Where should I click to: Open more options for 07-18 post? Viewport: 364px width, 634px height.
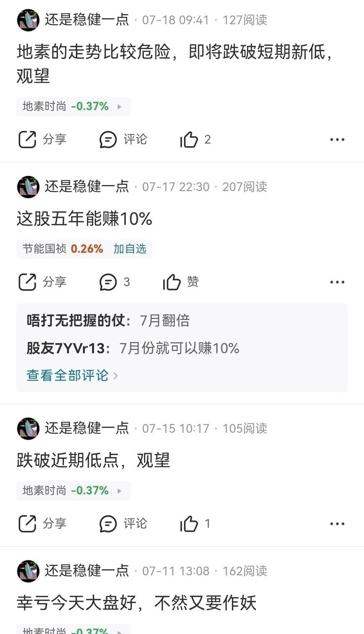point(337,140)
